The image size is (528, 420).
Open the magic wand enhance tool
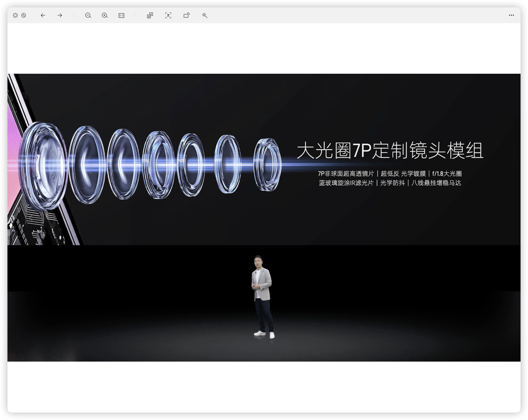tap(205, 15)
